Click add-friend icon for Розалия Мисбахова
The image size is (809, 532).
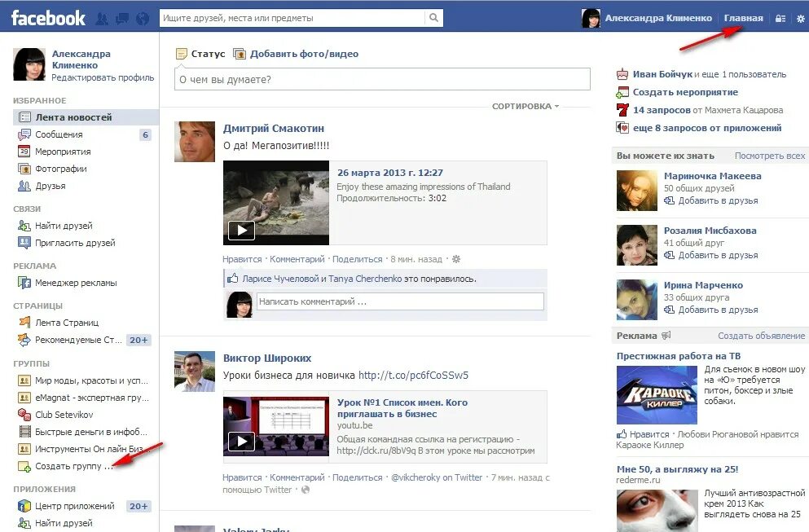669,255
